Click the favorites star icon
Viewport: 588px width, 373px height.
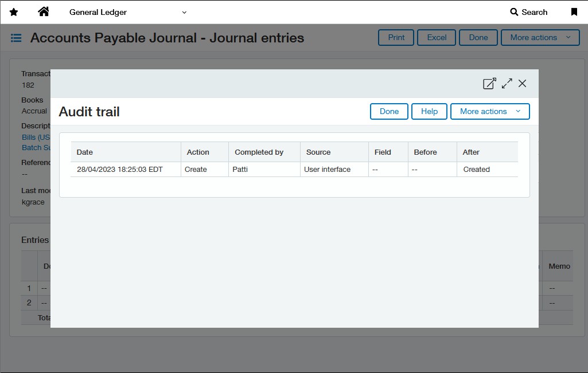(x=14, y=12)
